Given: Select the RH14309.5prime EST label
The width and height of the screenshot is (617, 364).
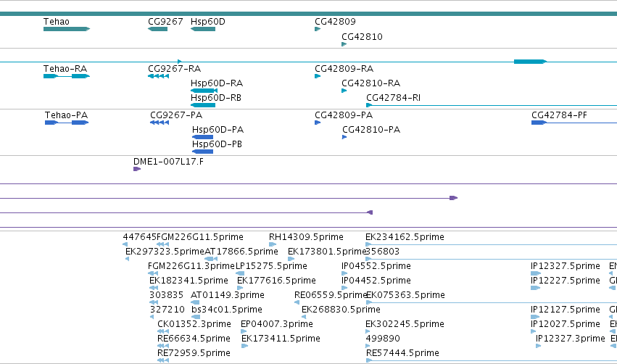Looking at the screenshot, I should click(x=306, y=237).
